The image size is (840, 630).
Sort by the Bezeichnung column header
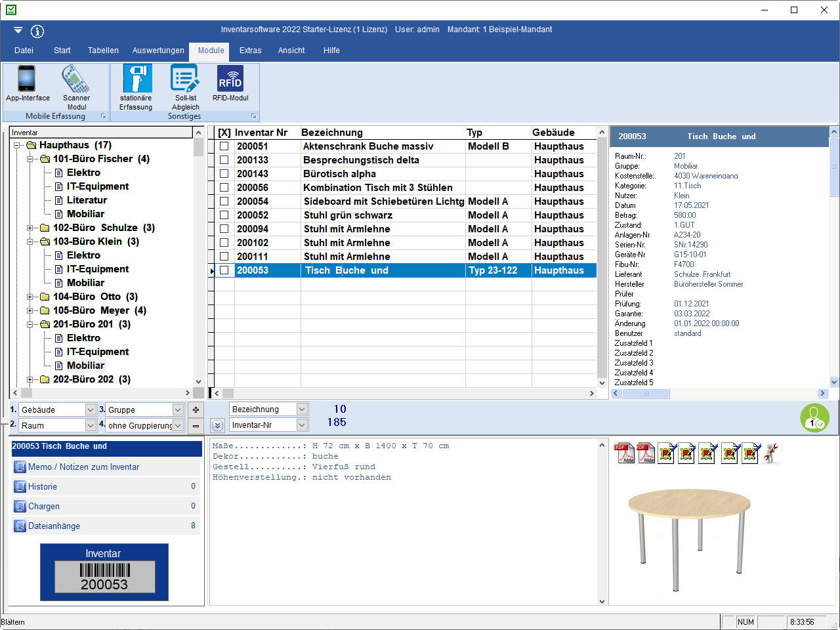click(383, 133)
